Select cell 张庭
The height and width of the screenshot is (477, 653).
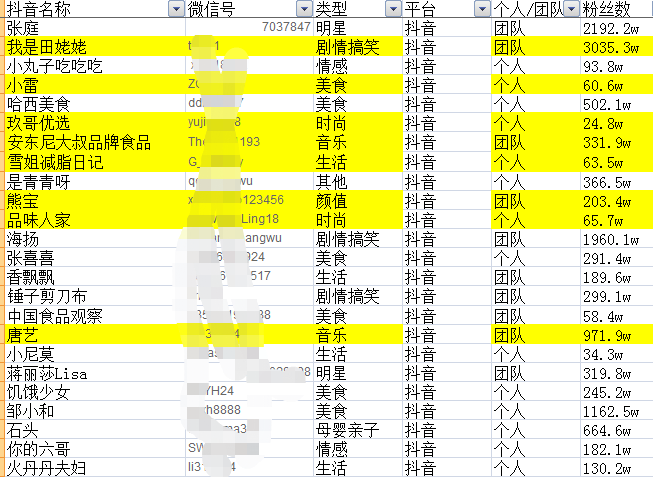(x=95, y=28)
